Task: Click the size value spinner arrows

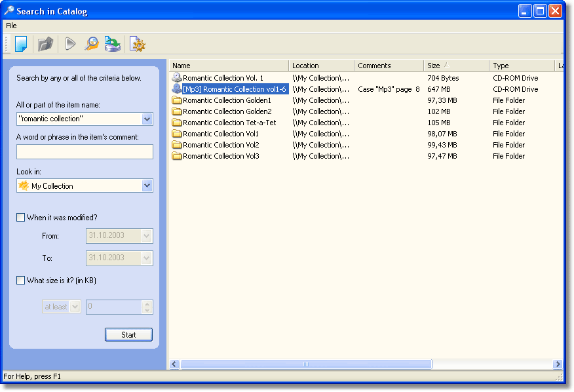Action: point(147,307)
